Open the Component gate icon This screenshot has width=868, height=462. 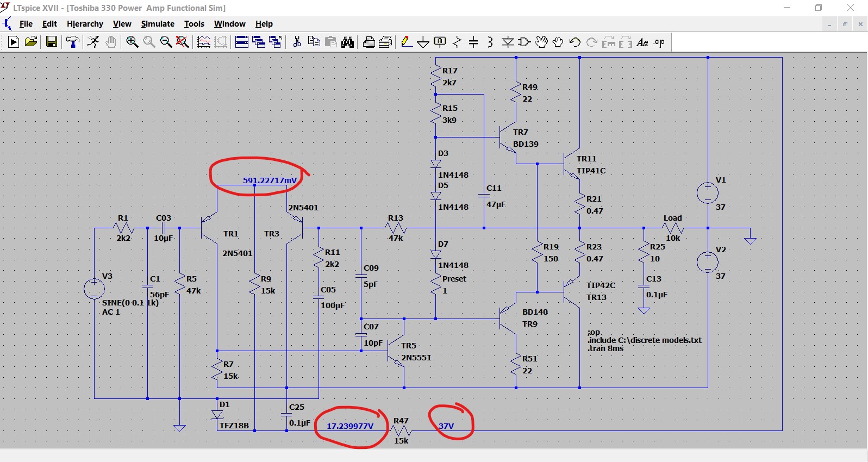524,42
